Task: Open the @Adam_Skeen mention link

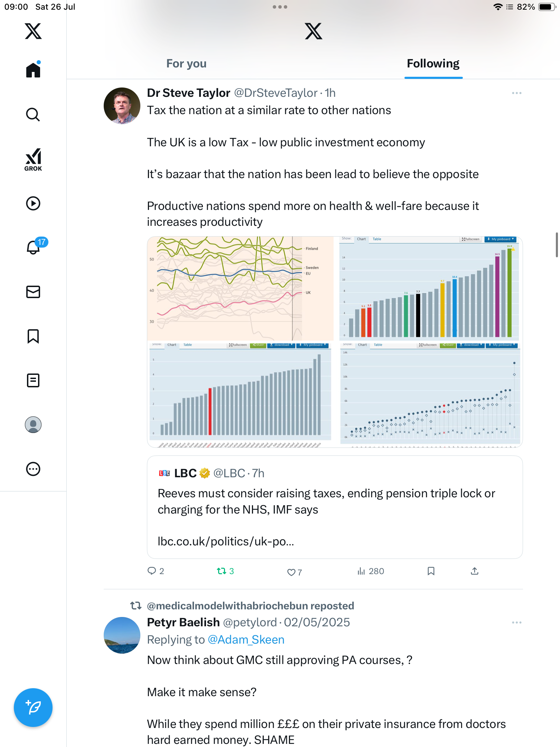Action: (x=246, y=640)
